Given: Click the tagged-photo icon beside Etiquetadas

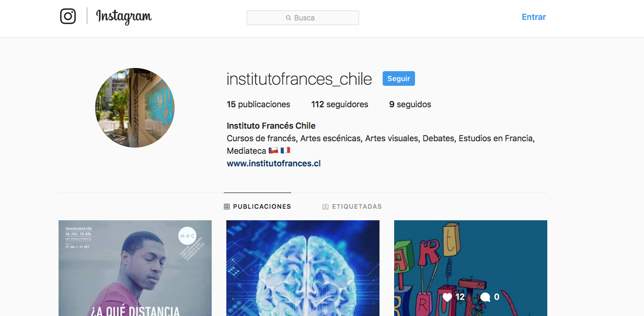Looking at the screenshot, I should [x=326, y=207].
